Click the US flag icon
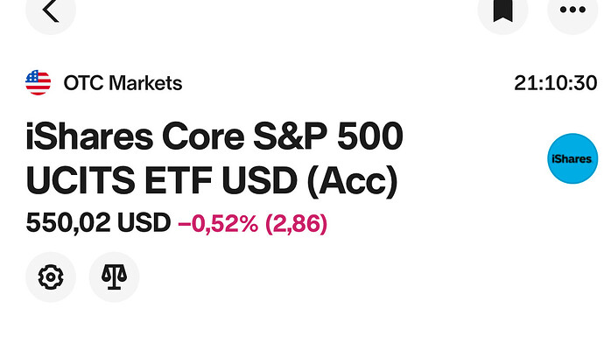 [39, 83]
